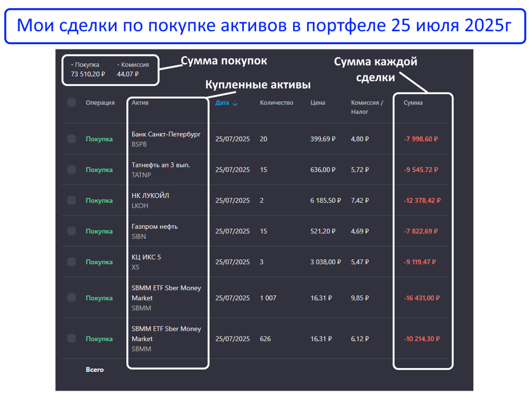Click Покупка operation in the LKOH row
Viewport: 532px width, 406px height.
(99, 201)
